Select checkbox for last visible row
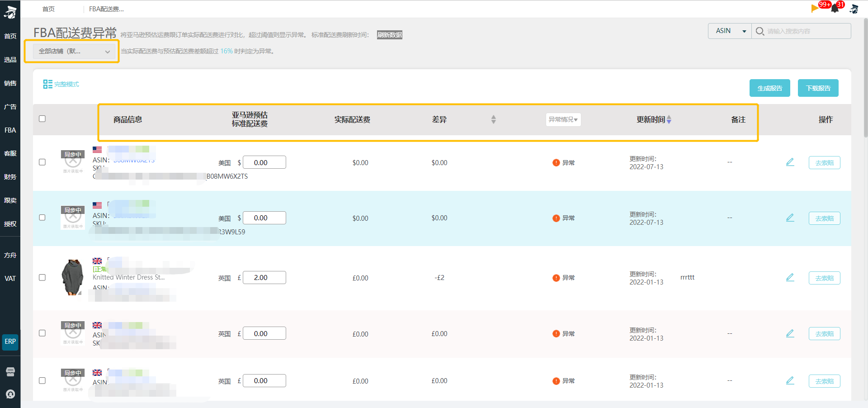868x408 pixels. click(x=42, y=380)
